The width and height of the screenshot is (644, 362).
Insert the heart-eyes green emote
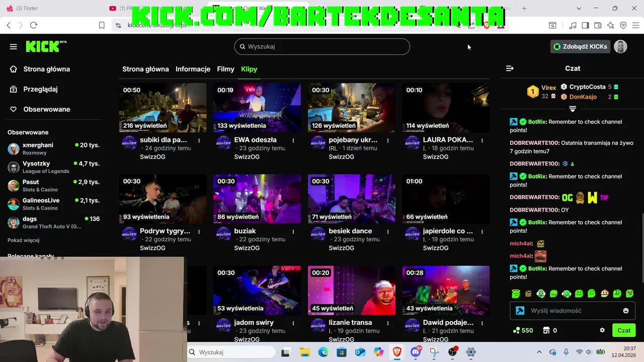630,294
